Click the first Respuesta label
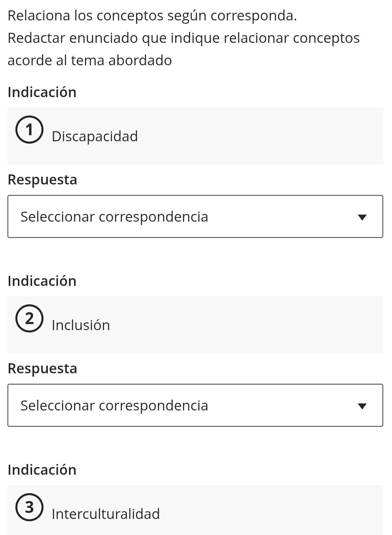The width and height of the screenshot is (392, 535). point(42,180)
